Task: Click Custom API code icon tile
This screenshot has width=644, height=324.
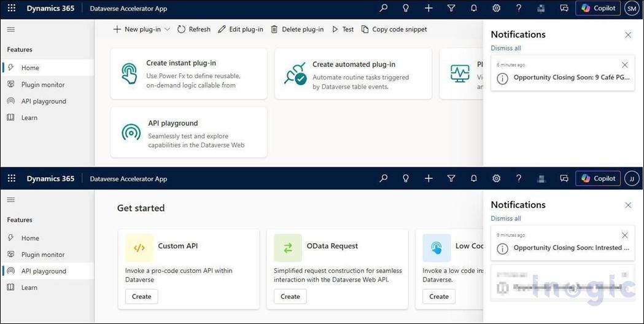Action: (139, 248)
